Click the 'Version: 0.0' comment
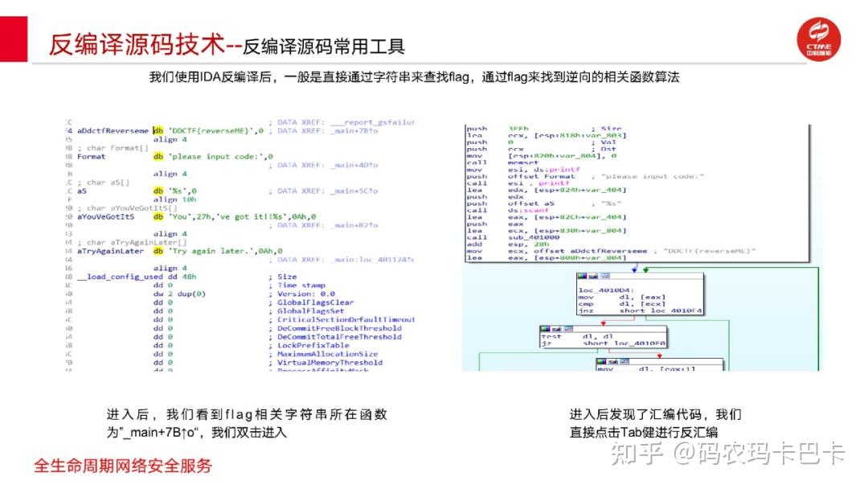This screenshot has height=489, width=868. (306, 294)
